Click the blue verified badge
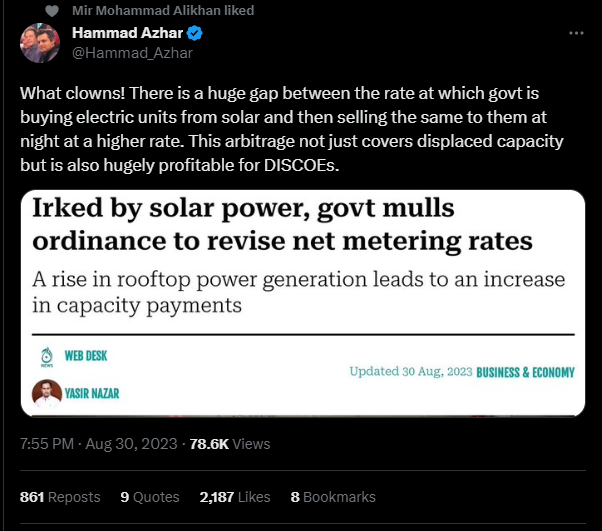 [195, 33]
